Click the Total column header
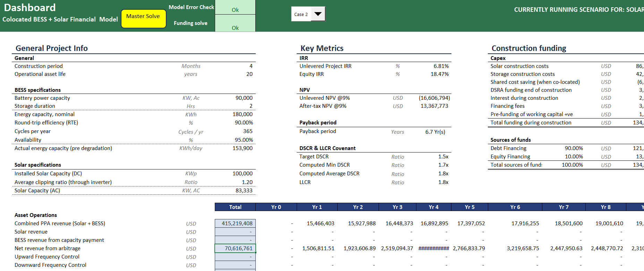Screen dimensions: 644x271 coord(235,207)
